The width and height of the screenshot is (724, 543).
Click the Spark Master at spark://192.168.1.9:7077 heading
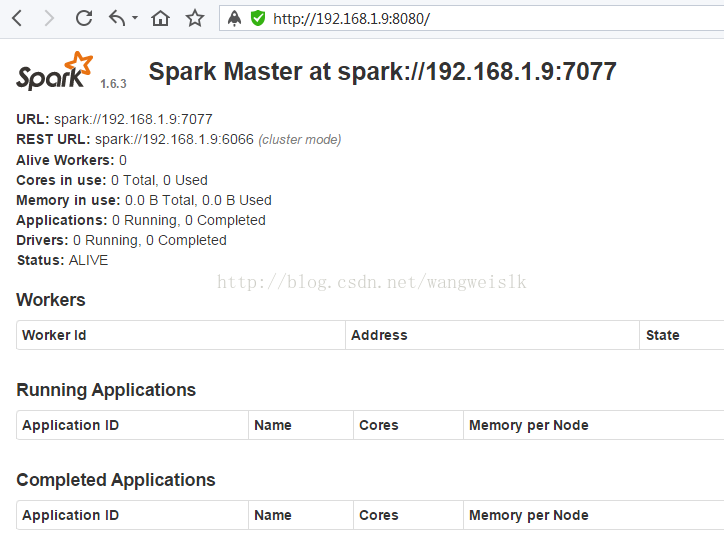coord(382,72)
